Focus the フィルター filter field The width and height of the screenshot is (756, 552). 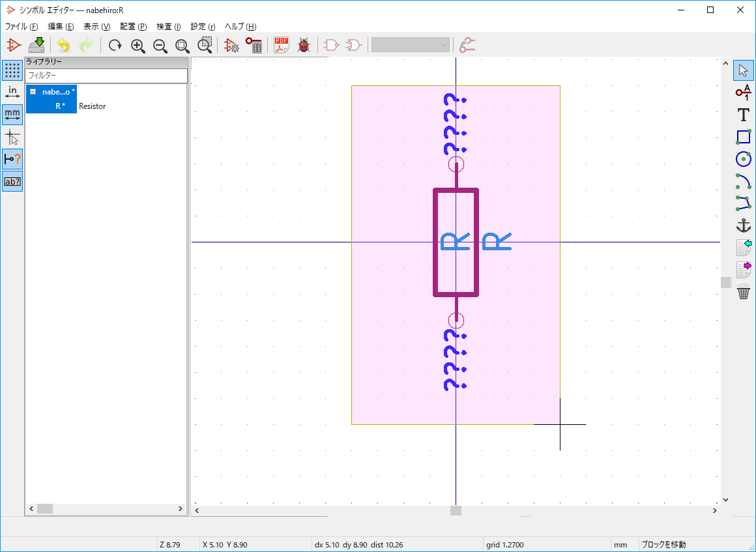[x=106, y=76]
